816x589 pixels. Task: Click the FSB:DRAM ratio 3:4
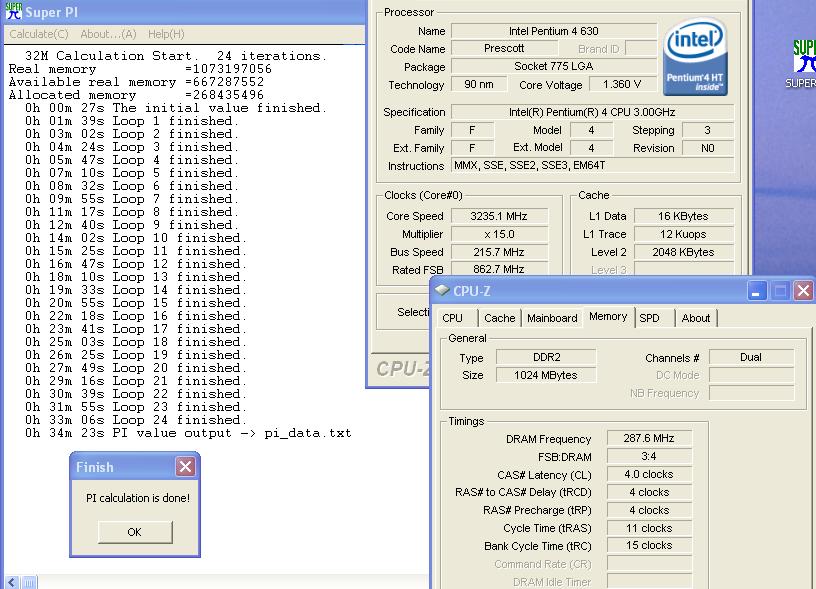click(x=649, y=456)
